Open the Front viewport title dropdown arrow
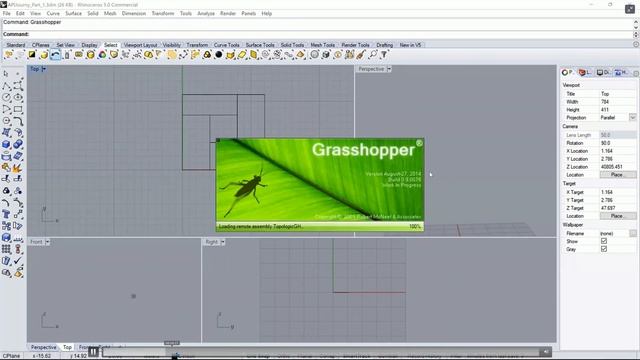Screen dimensions: 640x360 pos(47,242)
